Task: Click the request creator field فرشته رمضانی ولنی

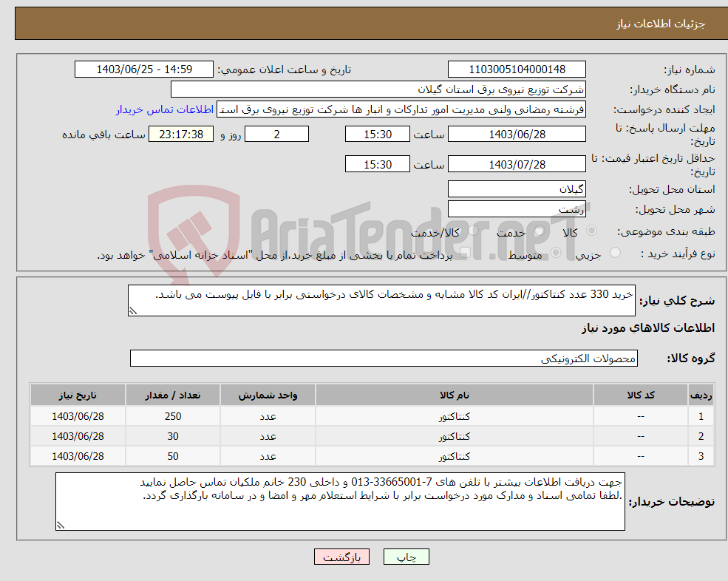Action: [401, 109]
